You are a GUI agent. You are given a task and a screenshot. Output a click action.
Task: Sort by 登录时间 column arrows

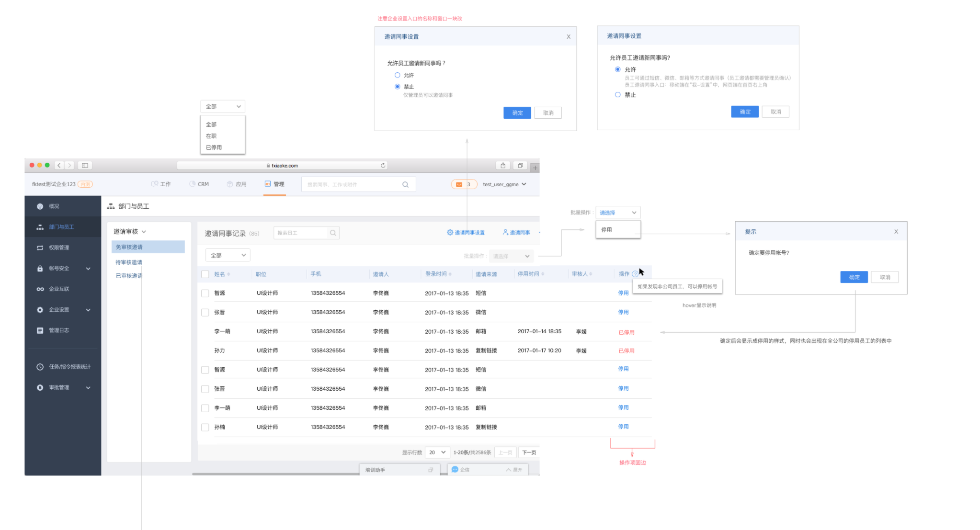coord(450,274)
